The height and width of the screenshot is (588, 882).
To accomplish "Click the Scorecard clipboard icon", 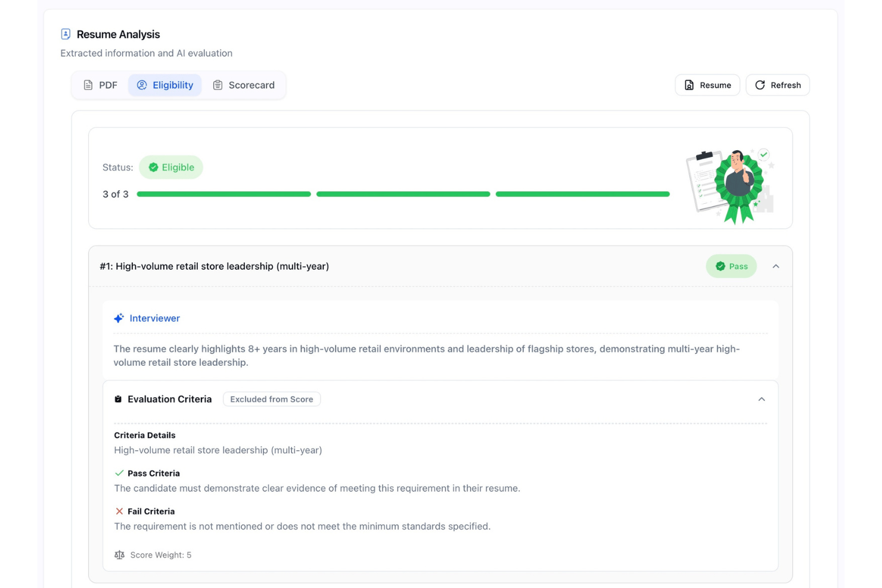I will click(218, 85).
